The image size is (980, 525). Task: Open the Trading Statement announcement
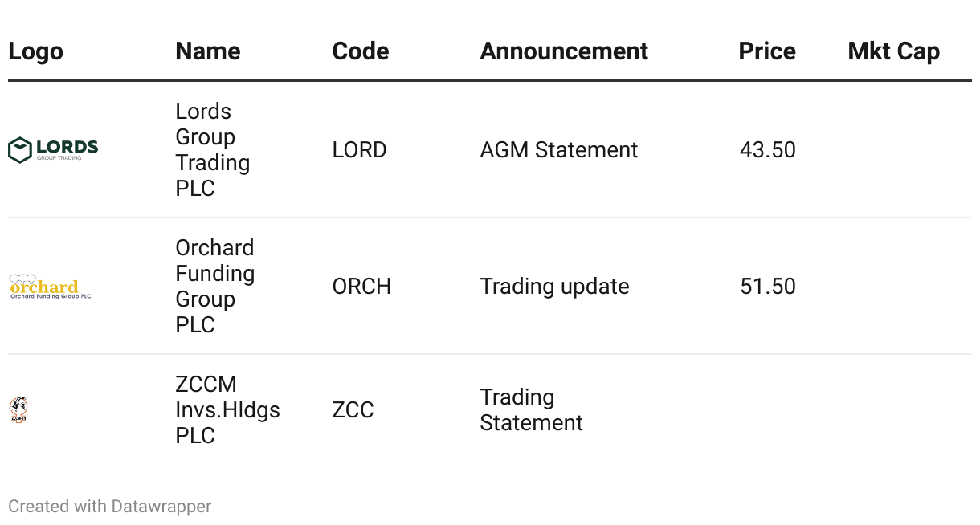531,410
